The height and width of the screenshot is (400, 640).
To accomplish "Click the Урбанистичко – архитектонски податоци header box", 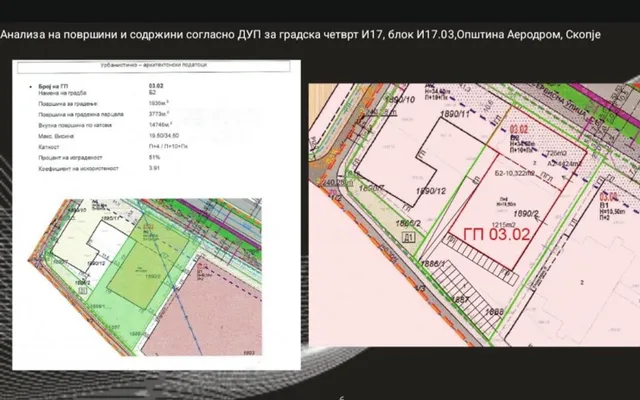I will 153,67.
